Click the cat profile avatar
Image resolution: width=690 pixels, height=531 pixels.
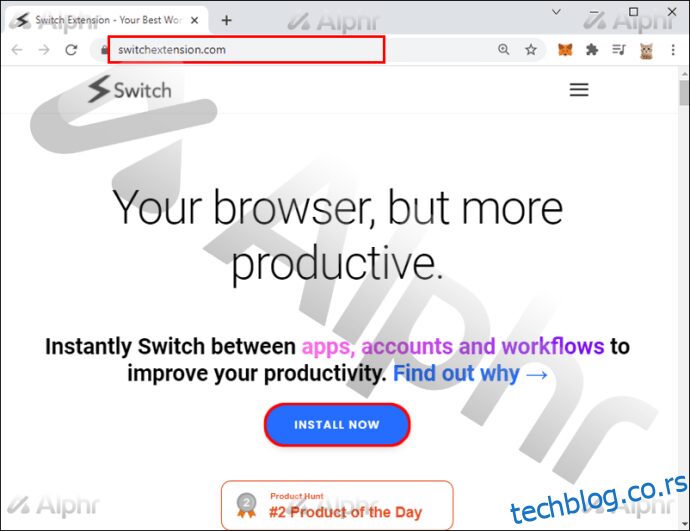tap(646, 51)
